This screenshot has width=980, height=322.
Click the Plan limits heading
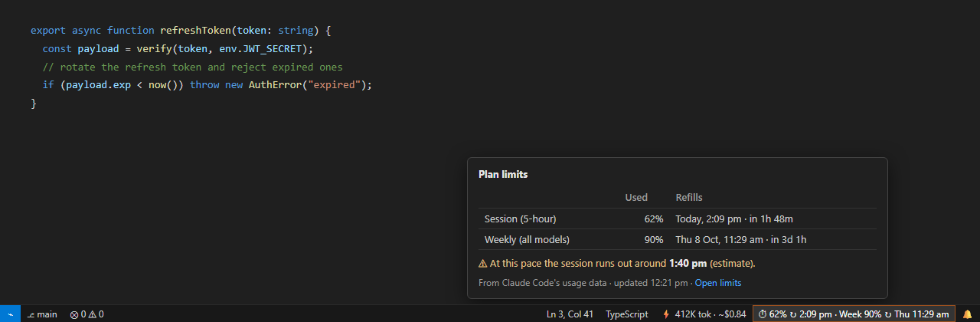(x=503, y=174)
